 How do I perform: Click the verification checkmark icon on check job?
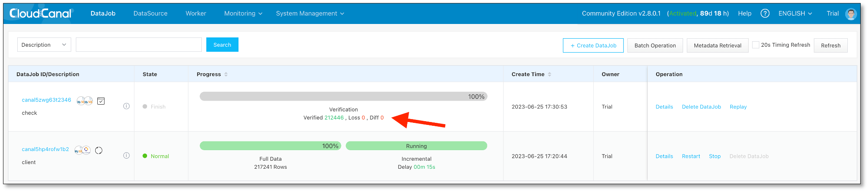point(101,101)
